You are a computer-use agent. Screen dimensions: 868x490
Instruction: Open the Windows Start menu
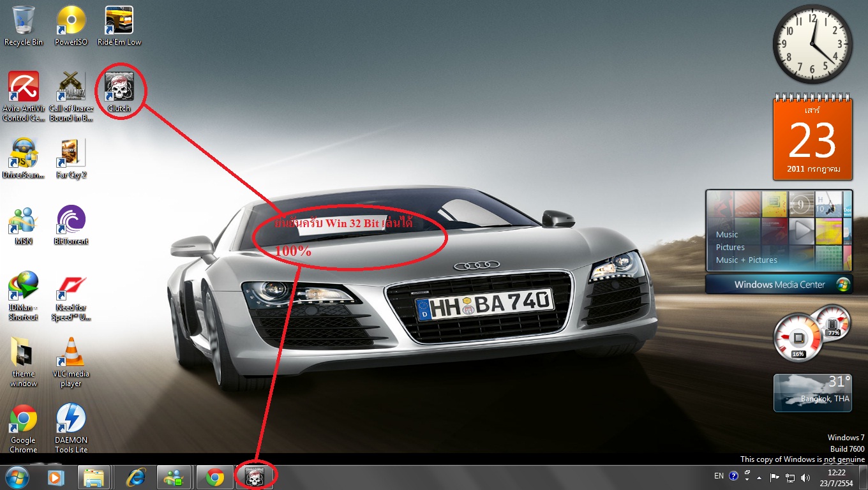[x=17, y=477]
